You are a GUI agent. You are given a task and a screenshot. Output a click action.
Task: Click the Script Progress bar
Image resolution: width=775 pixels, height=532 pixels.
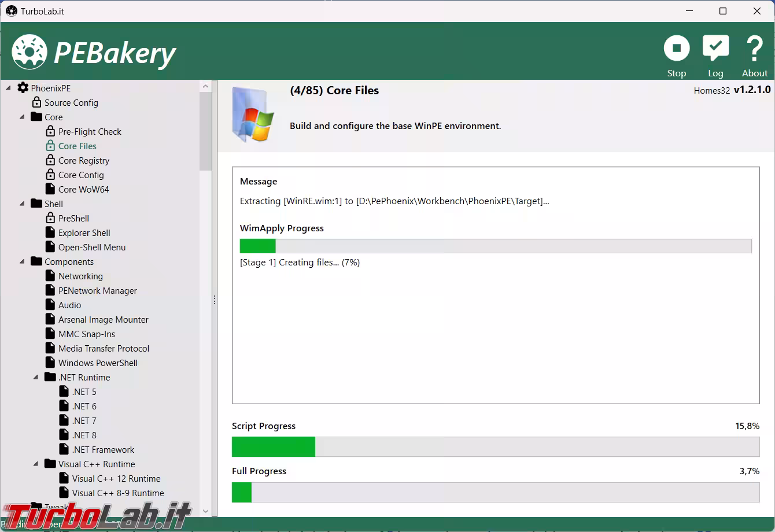(x=495, y=447)
